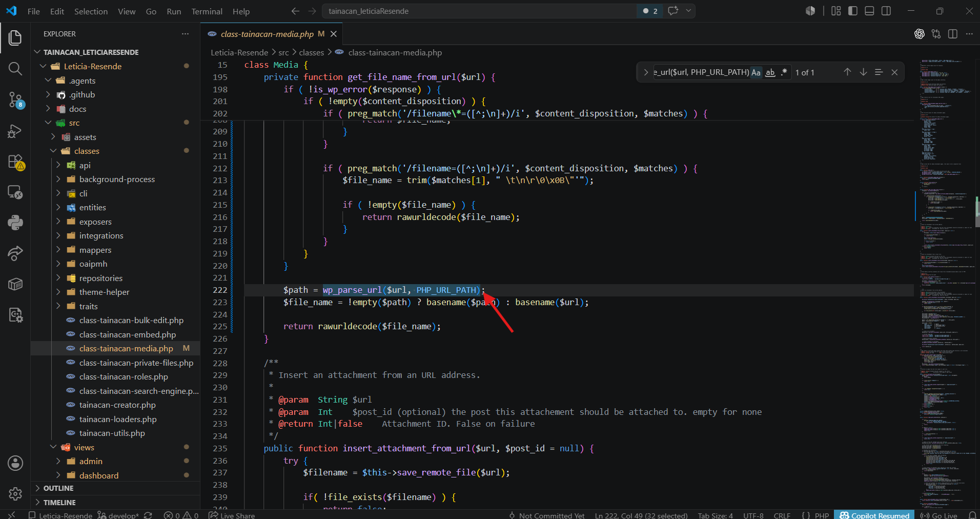This screenshot has height=519, width=980.
Task: Go to next match in find widget
Action: point(863,72)
